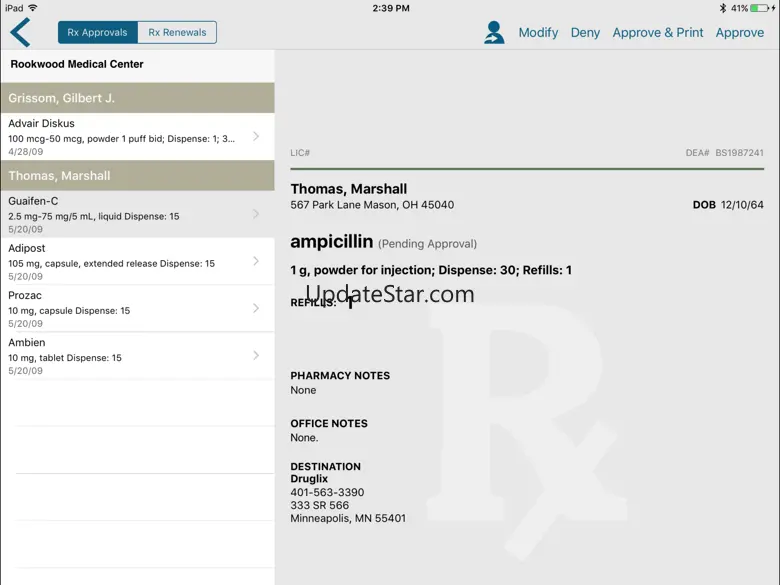Tap the OFFICE NOTES heading

pyautogui.click(x=329, y=423)
